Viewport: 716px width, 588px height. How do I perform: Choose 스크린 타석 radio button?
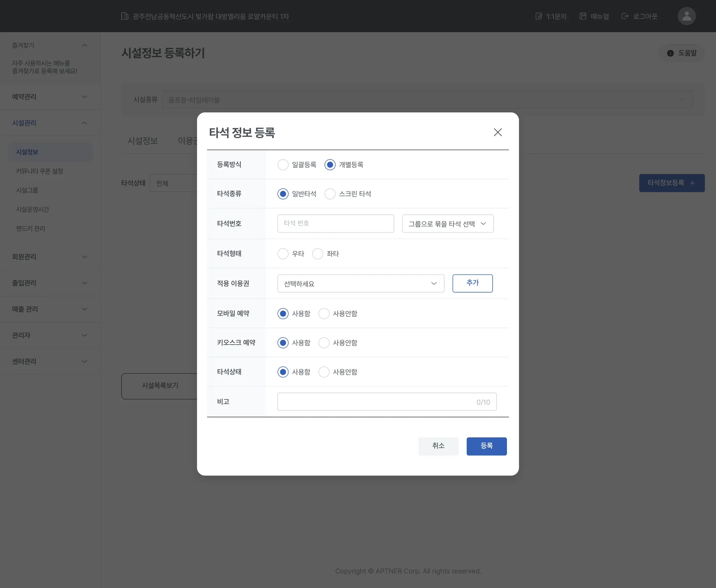pos(330,194)
